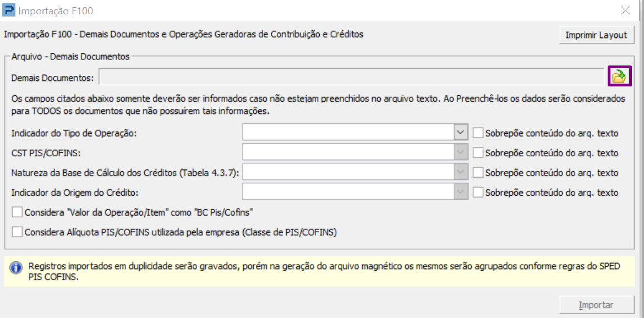644x318 pixels.
Task: Click the blue information icon
Action: tap(16, 267)
